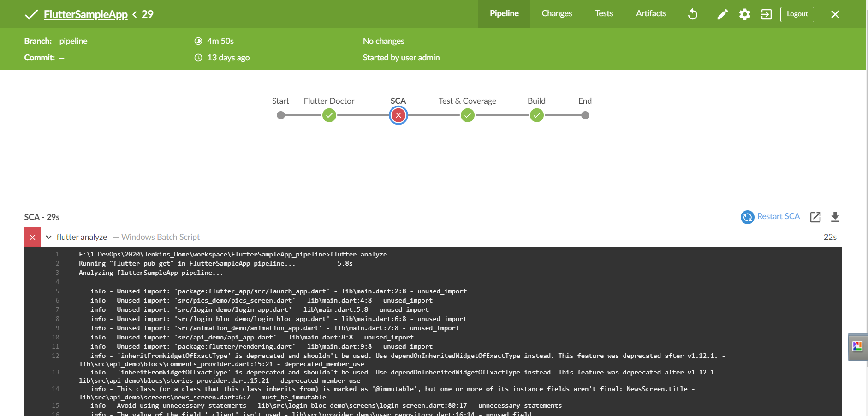Viewport: 868px width, 416px height.
Task: Click the Restart SCA link
Action: point(779,216)
